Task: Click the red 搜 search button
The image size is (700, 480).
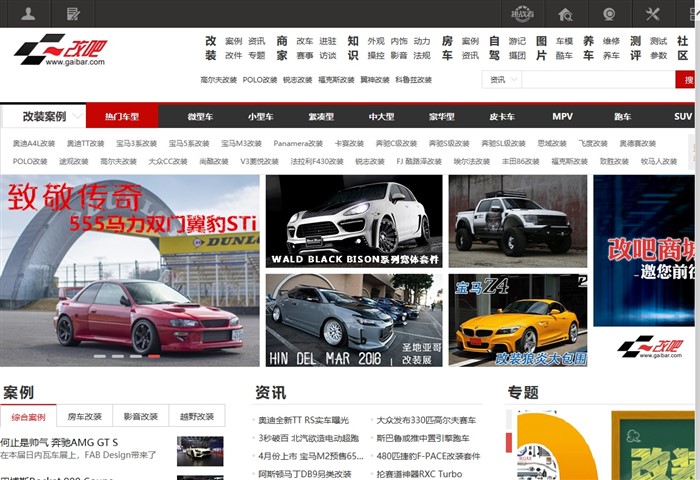Action: tap(687, 80)
